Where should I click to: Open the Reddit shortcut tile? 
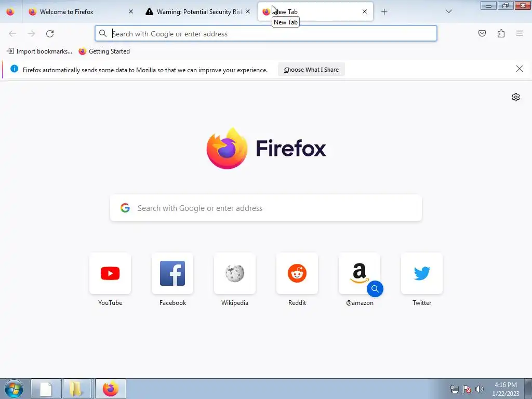coord(297,273)
